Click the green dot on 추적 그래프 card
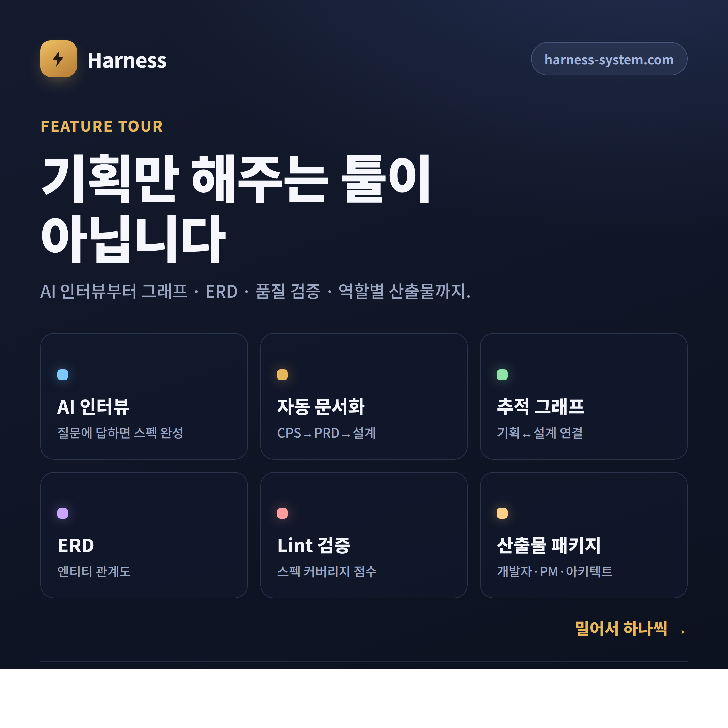 coord(502,374)
